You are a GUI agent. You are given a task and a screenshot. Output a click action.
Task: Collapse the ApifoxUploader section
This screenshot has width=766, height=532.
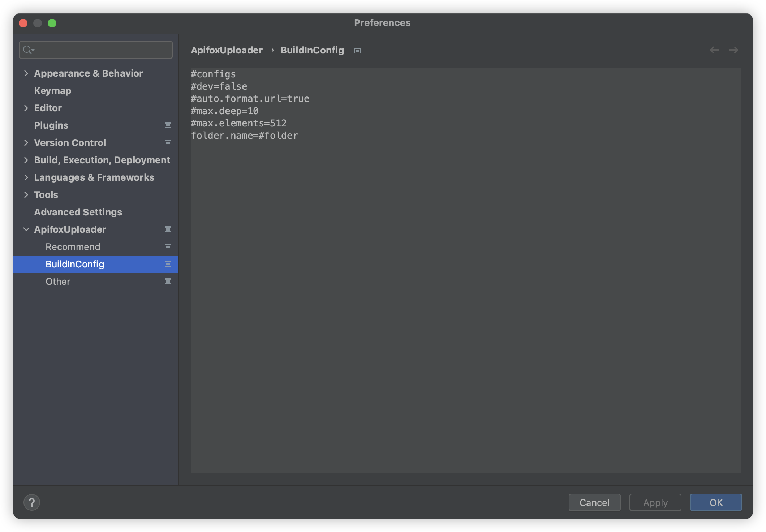click(26, 229)
